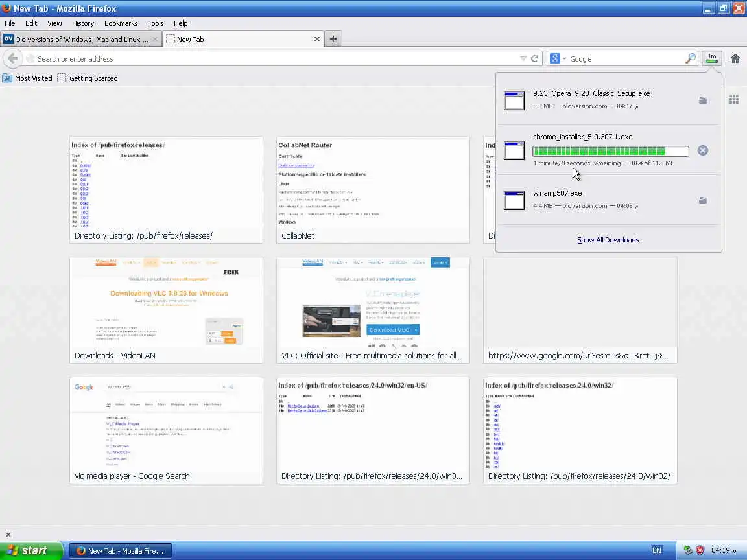
Task: Click the winamp507.exe file icon
Action: tap(514, 200)
